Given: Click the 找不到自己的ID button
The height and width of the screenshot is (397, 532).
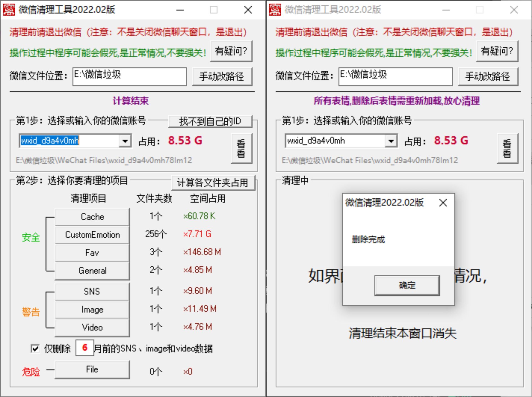Looking at the screenshot, I should click(210, 121).
